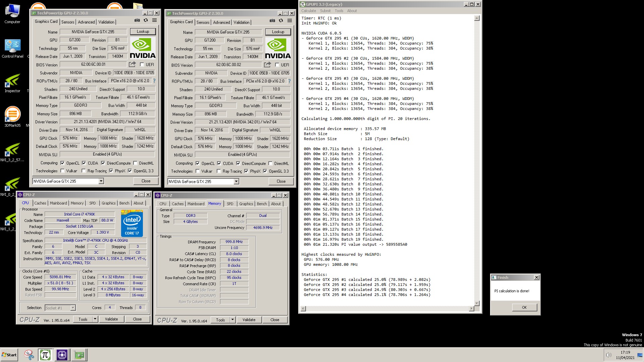The height and width of the screenshot is (362, 644).
Task: Toggle Vulkan checkbox in right GPU-Z window
Action: click(198, 171)
